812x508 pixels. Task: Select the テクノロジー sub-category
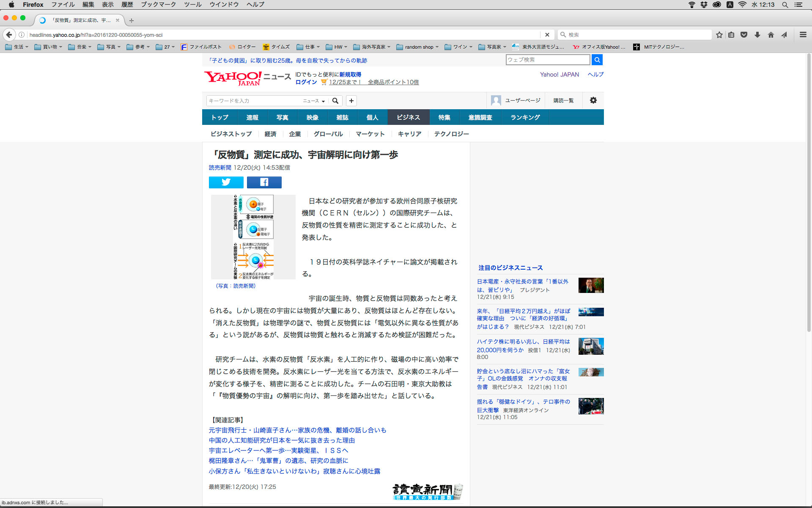click(451, 134)
